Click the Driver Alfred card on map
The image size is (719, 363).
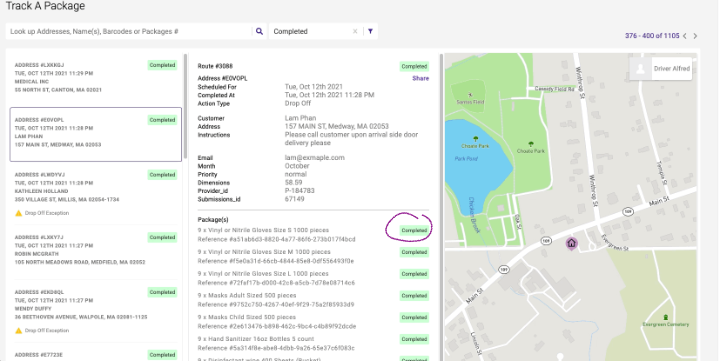coord(660,69)
